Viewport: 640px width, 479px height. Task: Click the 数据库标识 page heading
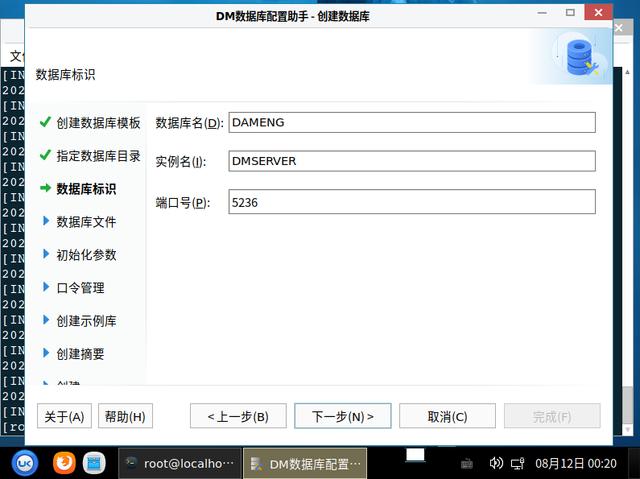(66, 75)
